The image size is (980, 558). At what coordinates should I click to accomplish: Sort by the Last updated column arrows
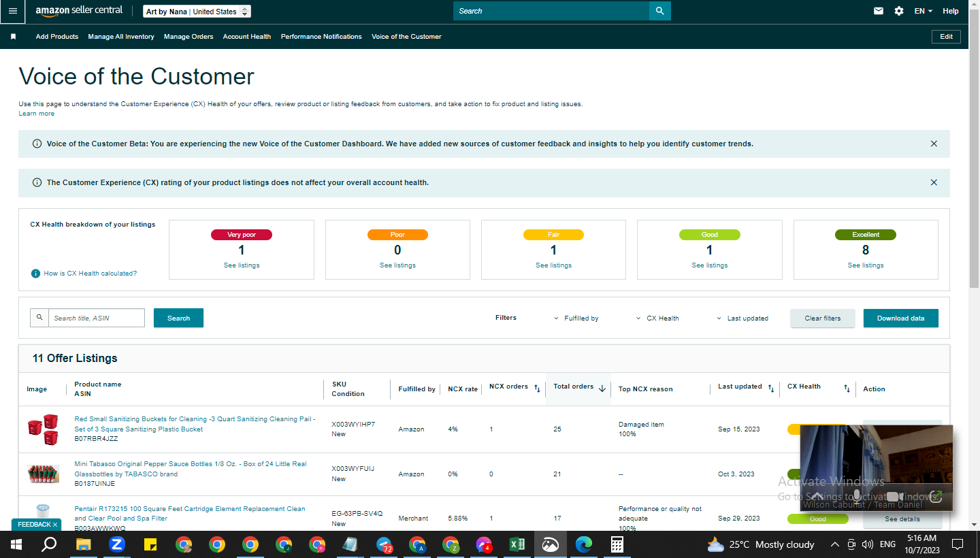coord(771,389)
